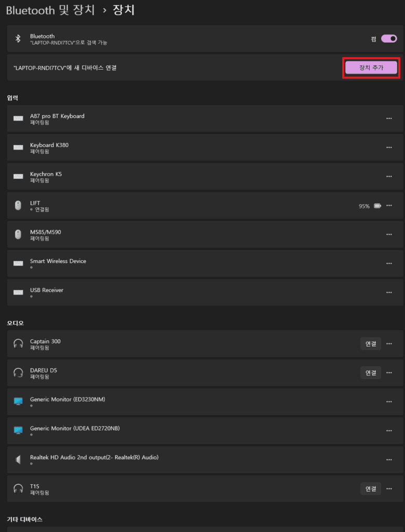The width and height of the screenshot is (405, 532).
Task: Go back to 'Bluetooth 및 장치' breadcrumb
Action: coord(50,10)
